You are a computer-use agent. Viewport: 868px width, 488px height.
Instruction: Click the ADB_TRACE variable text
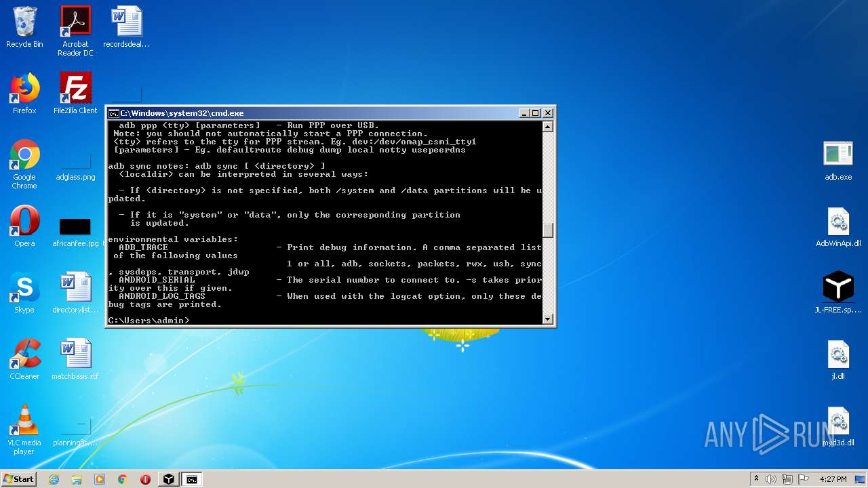(143, 247)
